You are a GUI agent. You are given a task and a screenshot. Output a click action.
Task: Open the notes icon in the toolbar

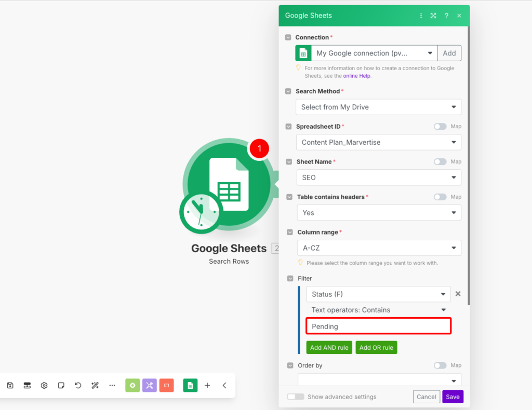(x=61, y=385)
